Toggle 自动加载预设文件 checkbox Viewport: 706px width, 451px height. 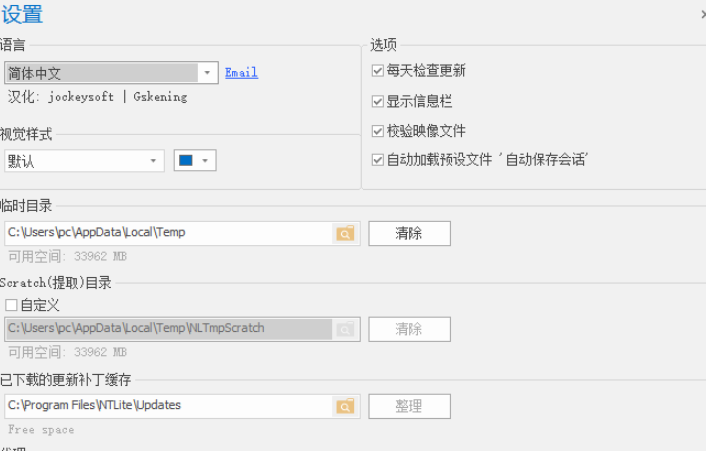pyautogui.click(x=377, y=160)
